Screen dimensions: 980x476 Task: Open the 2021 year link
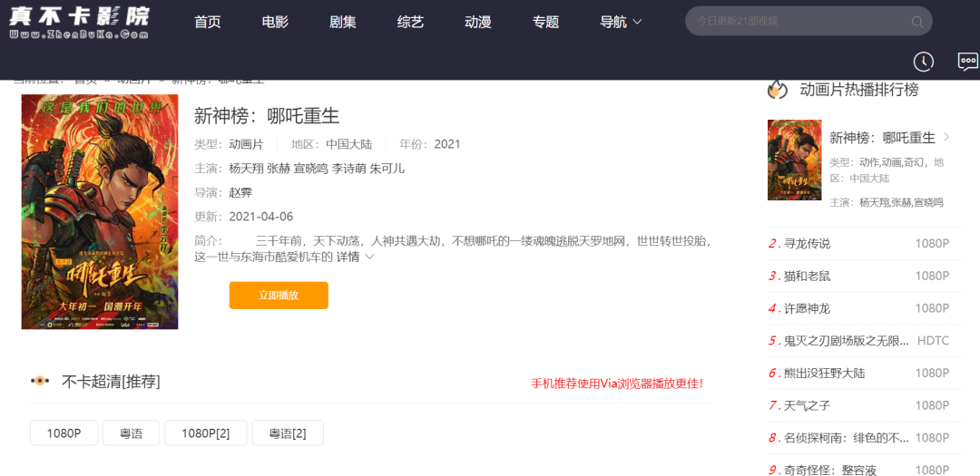click(x=446, y=144)
